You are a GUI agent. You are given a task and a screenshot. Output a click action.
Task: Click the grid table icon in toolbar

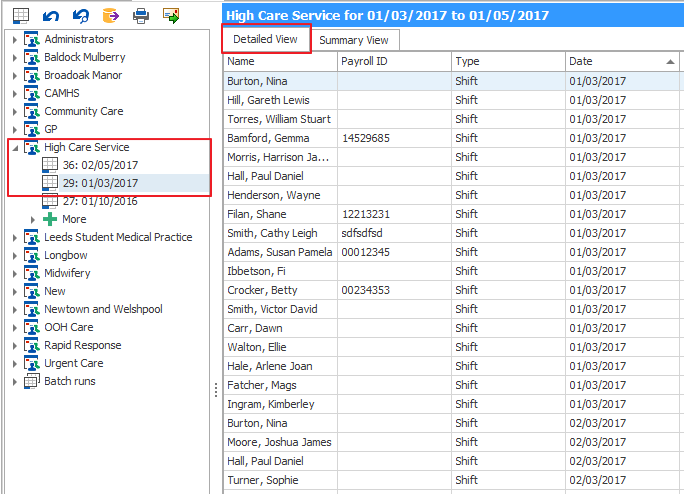click(x=20, y=15)
